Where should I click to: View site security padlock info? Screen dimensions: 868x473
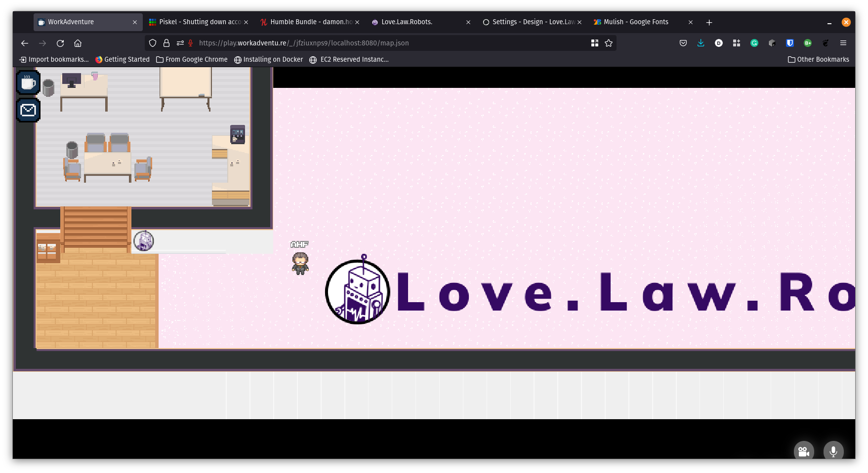(x=166, y=43)
